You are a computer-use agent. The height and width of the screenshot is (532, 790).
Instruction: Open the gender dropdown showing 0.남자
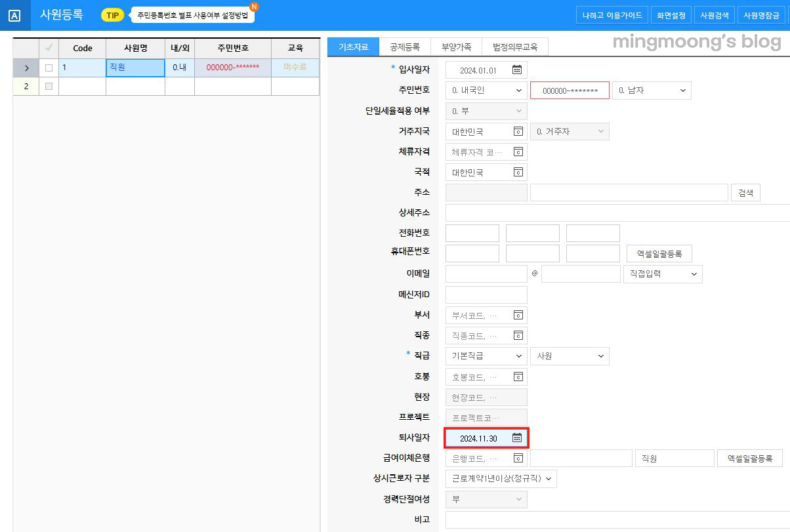click(651, 90)
